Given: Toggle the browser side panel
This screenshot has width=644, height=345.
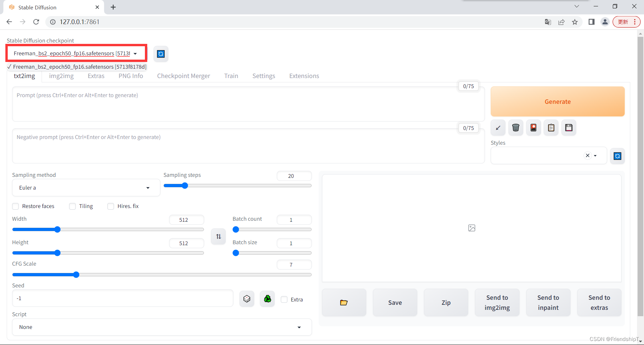Looking at the screenshot, I should point(591,22).
